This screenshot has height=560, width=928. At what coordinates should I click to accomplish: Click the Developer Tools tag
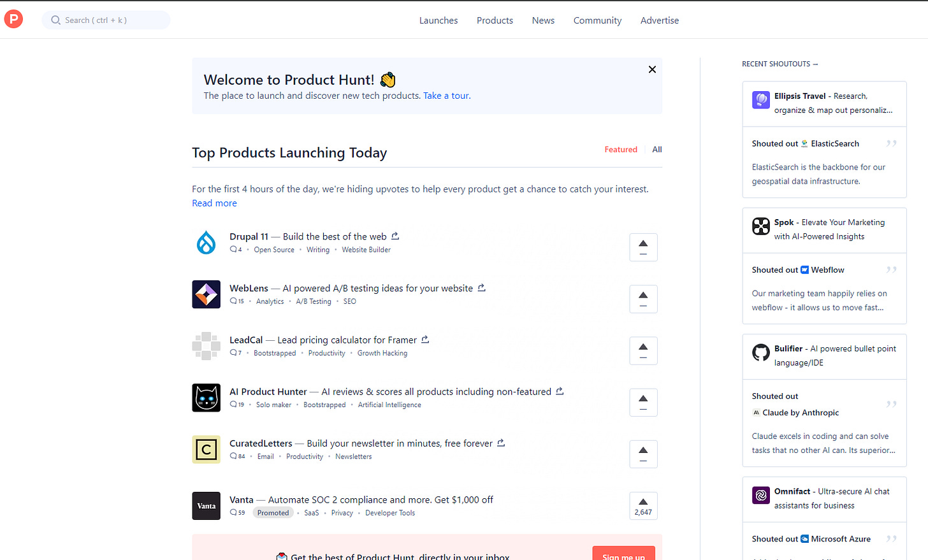click(390, 513)
